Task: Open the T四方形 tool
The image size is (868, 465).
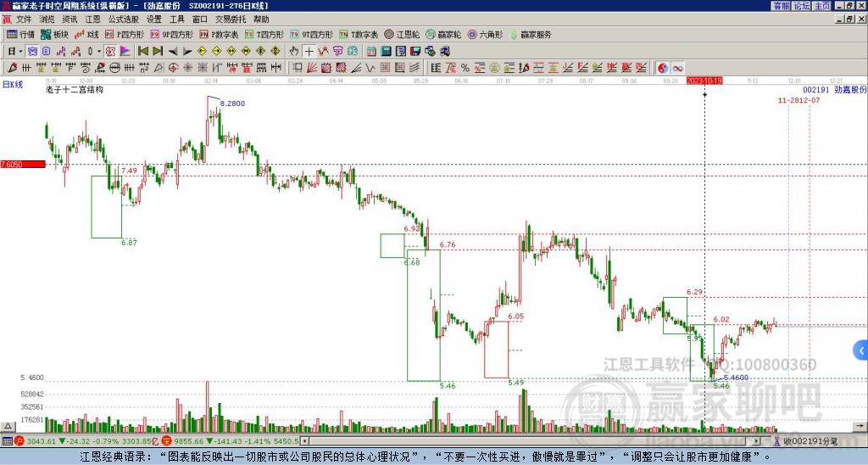Action: click(x=264, y=35)
